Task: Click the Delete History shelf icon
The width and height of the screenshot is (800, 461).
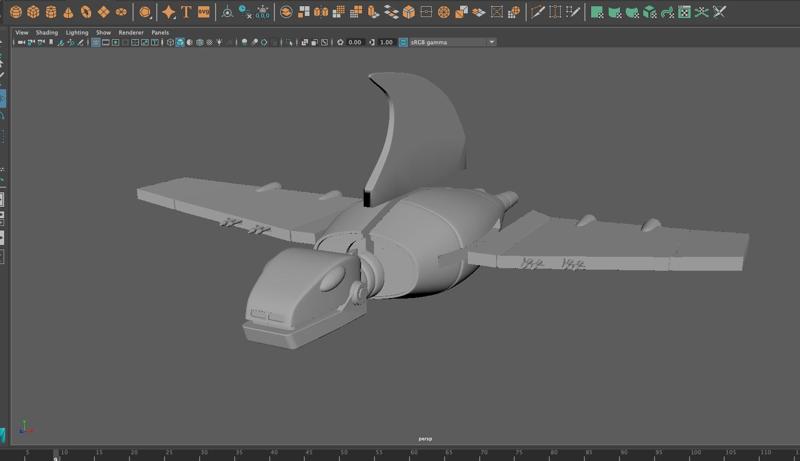Action: coord(245,12)
